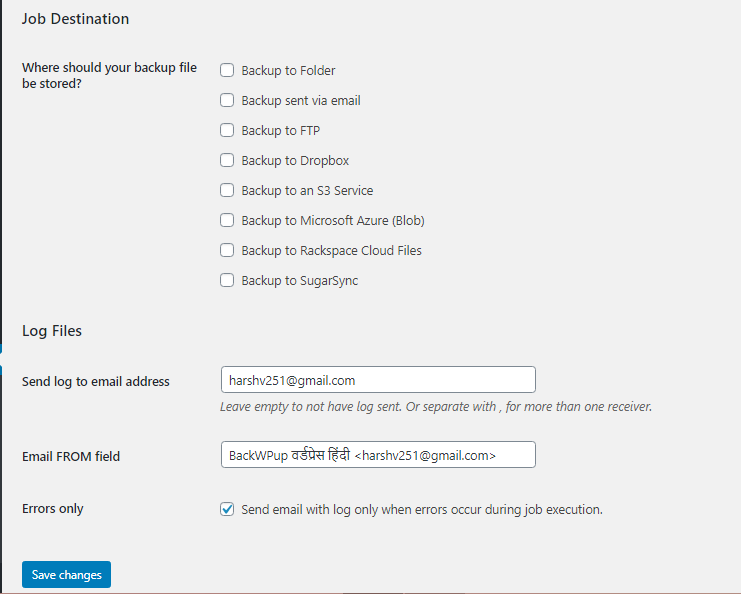Select the Backup to Dropbox checkbox
This screenshot has width=741, height=594.
pyautogui.click(x=227, y=161)
